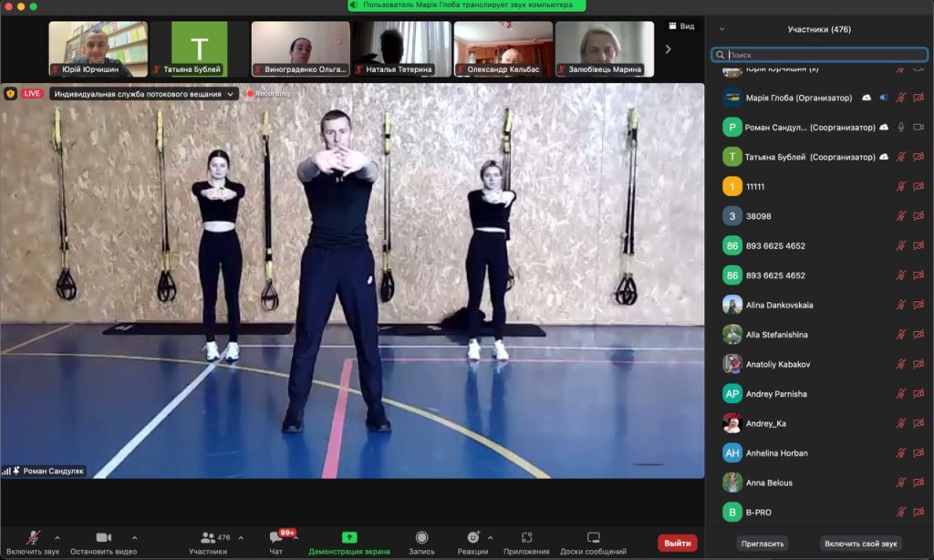
Task: Open Доски сообщений whiteboards icon
Action: (x=593, y=537)
